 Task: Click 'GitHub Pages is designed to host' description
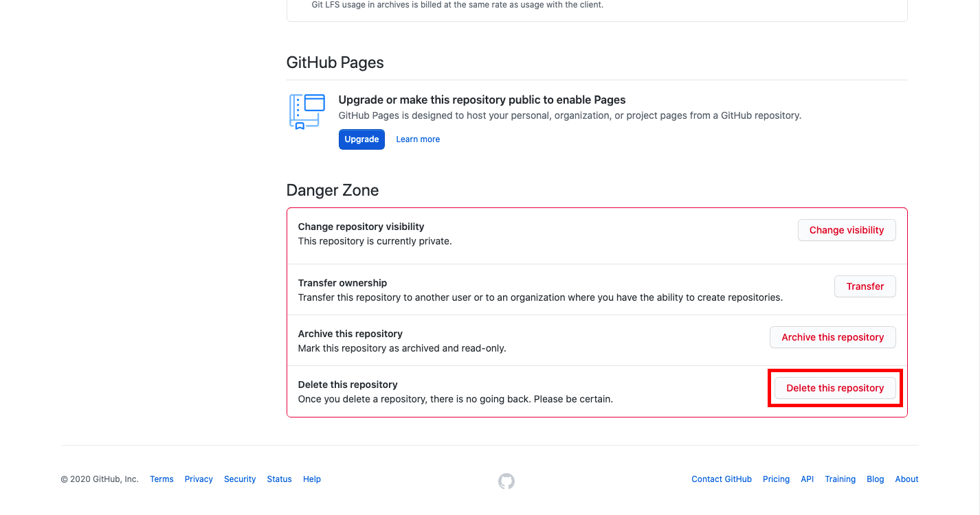tap(570, 115)
